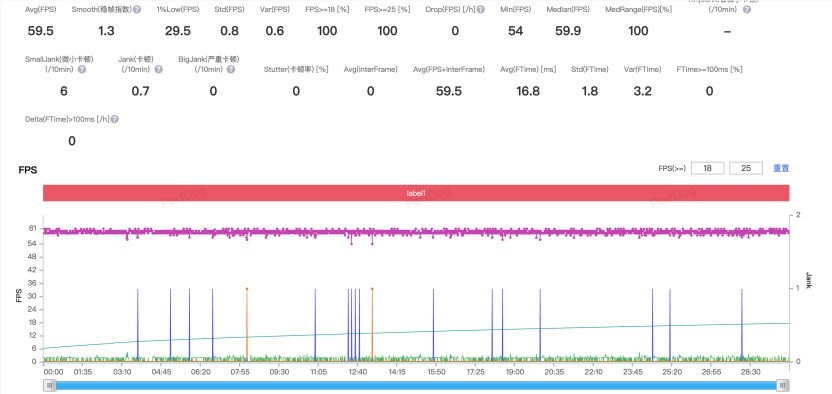Click the 61 tick on FPS axis
The width and height of the screenshot is (832, 394).
33,229
